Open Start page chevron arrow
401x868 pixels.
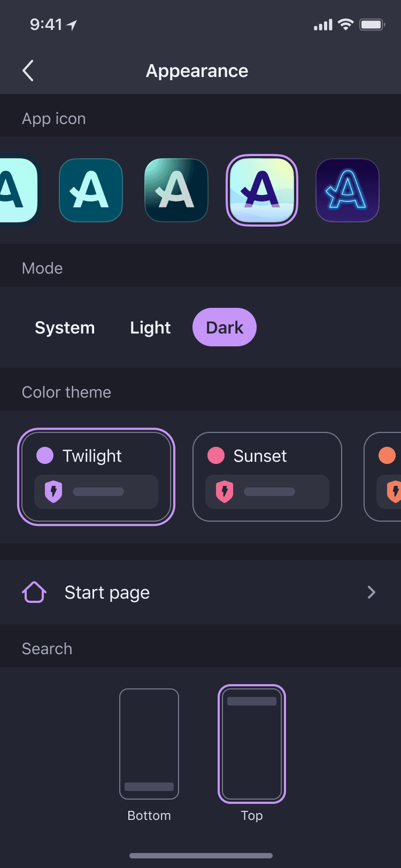pos(372,592)
